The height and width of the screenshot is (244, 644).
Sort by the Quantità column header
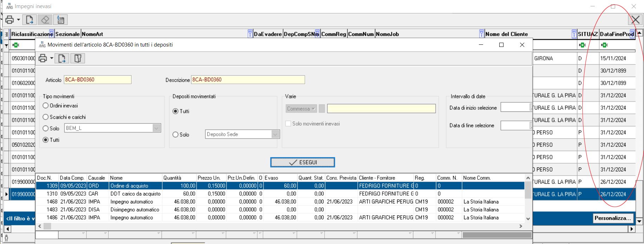[x=179, y=178]
